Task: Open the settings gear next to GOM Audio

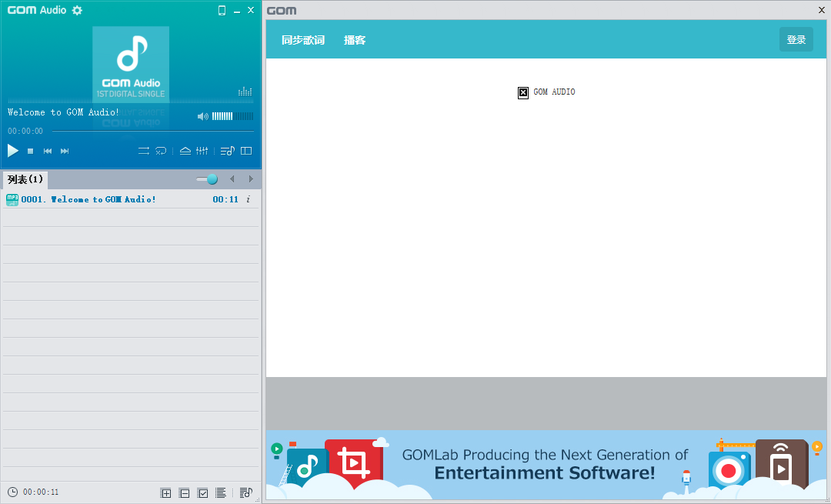Action: click(77, 10)
